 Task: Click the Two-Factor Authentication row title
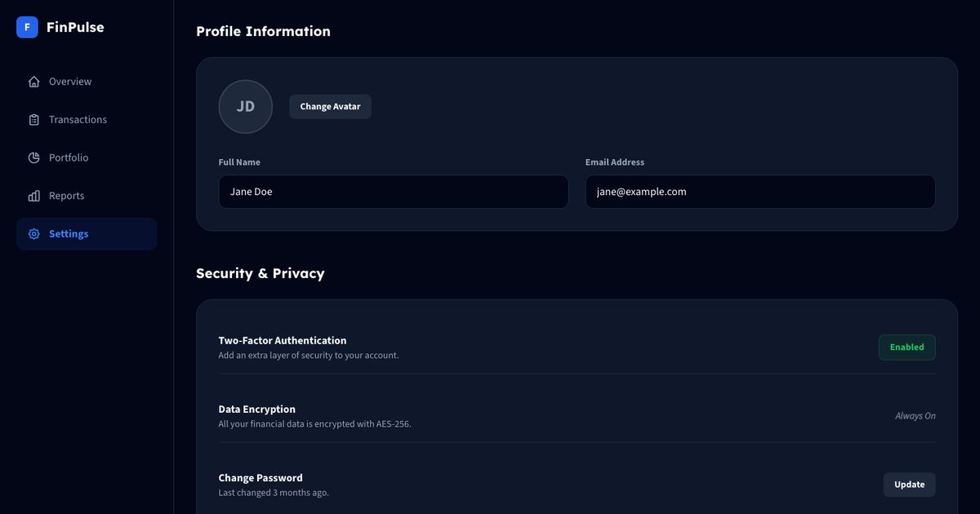pyautogui.click(x=283, y=341)
